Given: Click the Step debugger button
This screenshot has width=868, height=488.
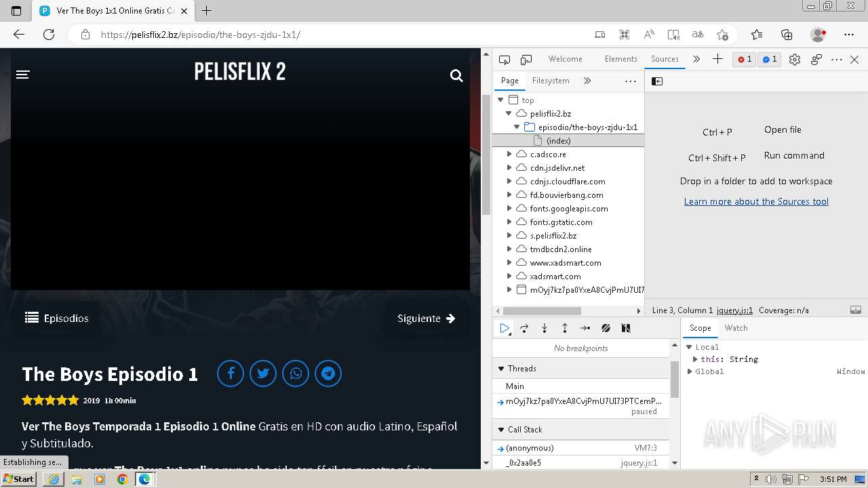Looking at the screenshot, I should click(x=585, y=328).
